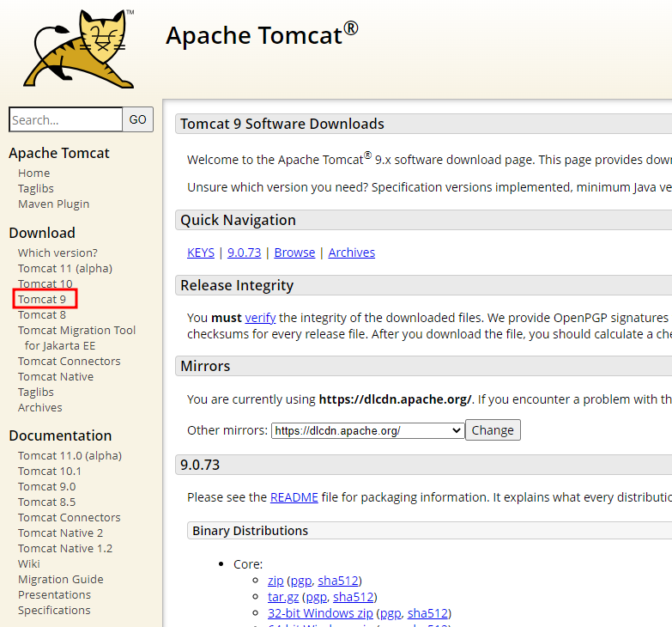Download the 32-bit Windows zip

click(320, 613)
